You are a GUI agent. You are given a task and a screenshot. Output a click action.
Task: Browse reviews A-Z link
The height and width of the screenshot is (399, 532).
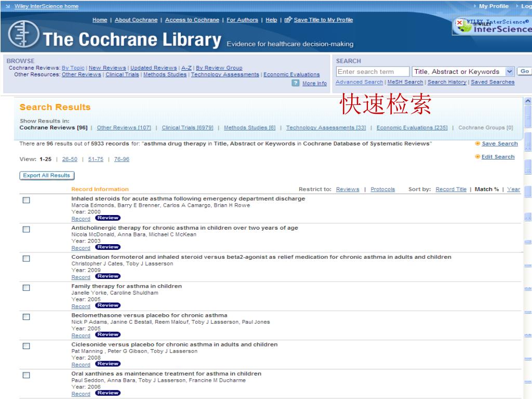click(x=187, y=68)
